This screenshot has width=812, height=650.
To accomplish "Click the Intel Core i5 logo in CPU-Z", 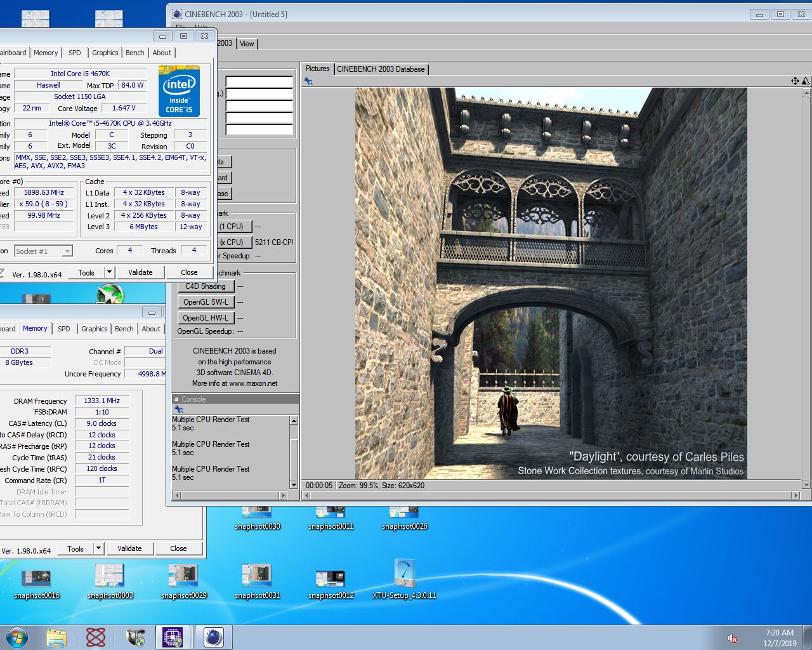I will point(180,92).
